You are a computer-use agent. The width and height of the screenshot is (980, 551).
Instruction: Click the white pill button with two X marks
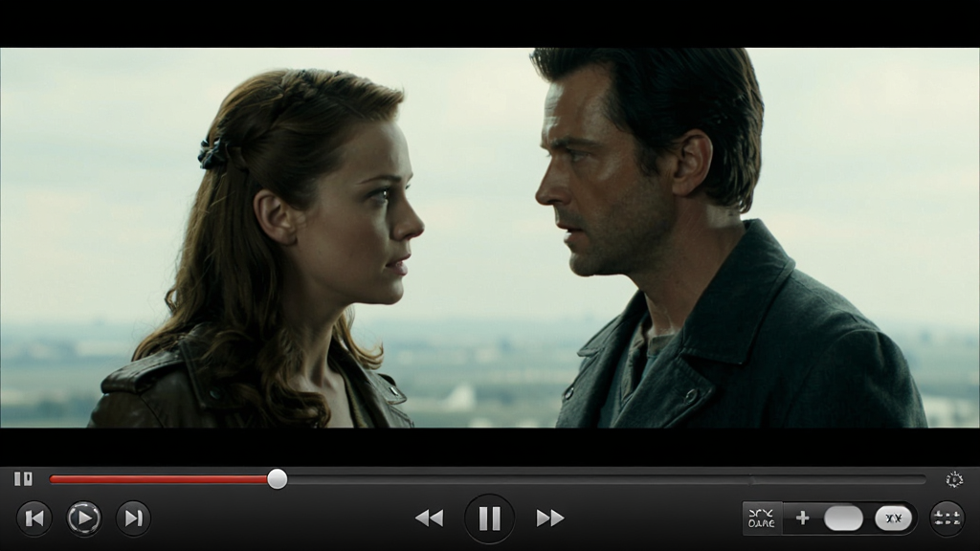tap(894, 518)
